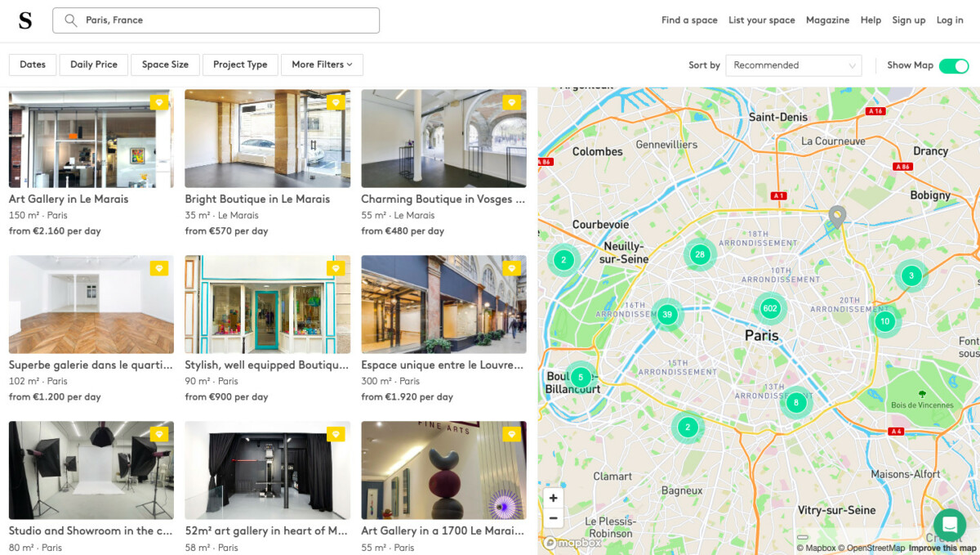Click the 602 cluster marker on map
Screen dimensions: 980x555
pos(769,308)
